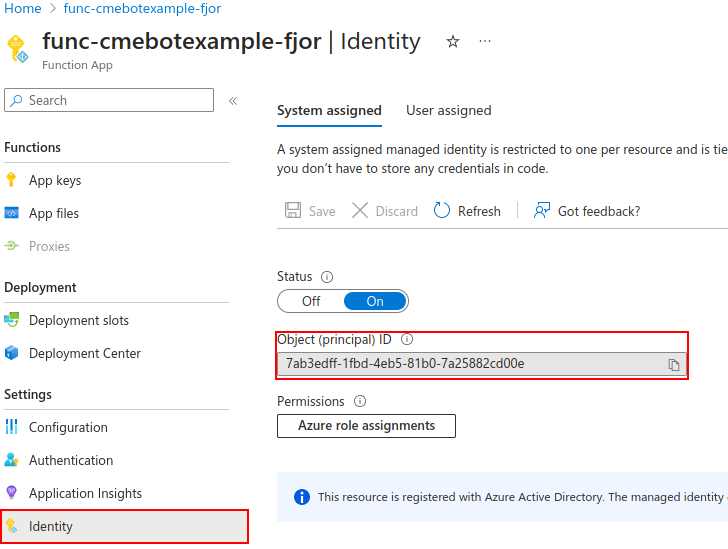Viewport: 728px width, 549px height.
Task: Open the ellipsis more options menu
Action: click(485, 41)
